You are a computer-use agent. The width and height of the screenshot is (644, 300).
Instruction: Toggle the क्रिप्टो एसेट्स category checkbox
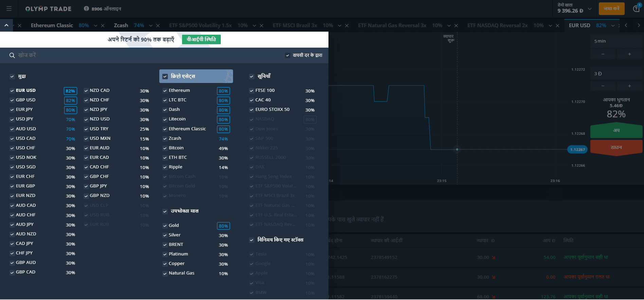point(165,77)
